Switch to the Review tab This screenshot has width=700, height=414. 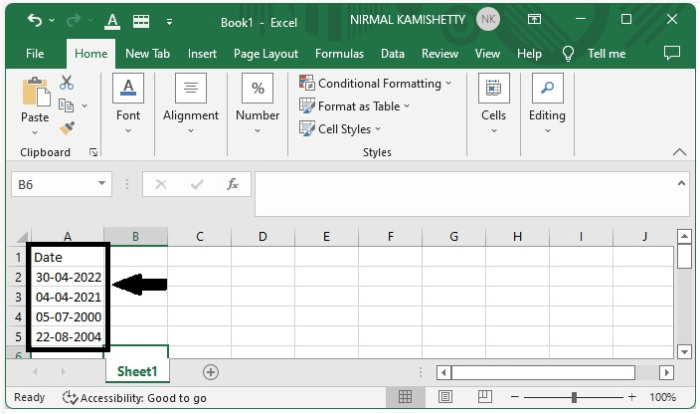point(440,54)
